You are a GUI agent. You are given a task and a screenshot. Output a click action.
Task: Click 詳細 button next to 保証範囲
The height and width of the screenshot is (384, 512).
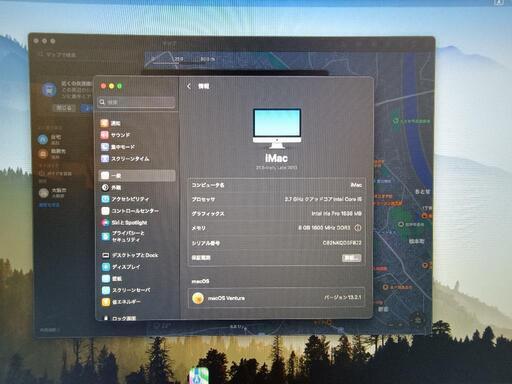[x=351, y=258]
